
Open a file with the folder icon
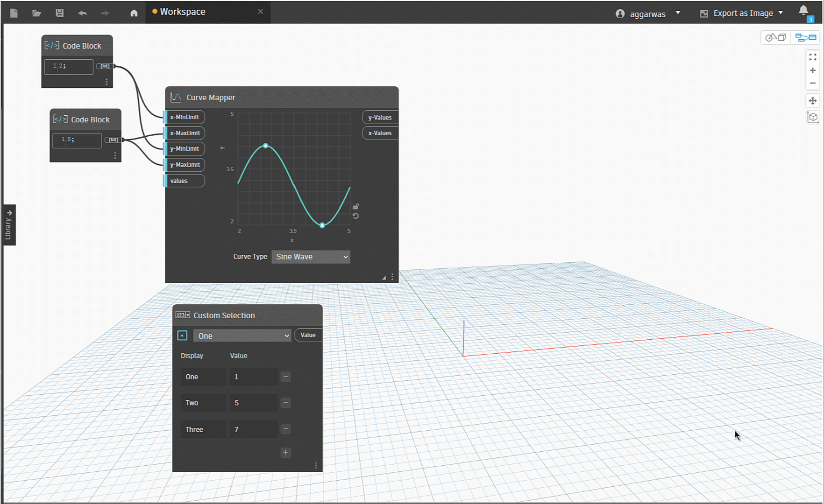(x=36, y=13)
